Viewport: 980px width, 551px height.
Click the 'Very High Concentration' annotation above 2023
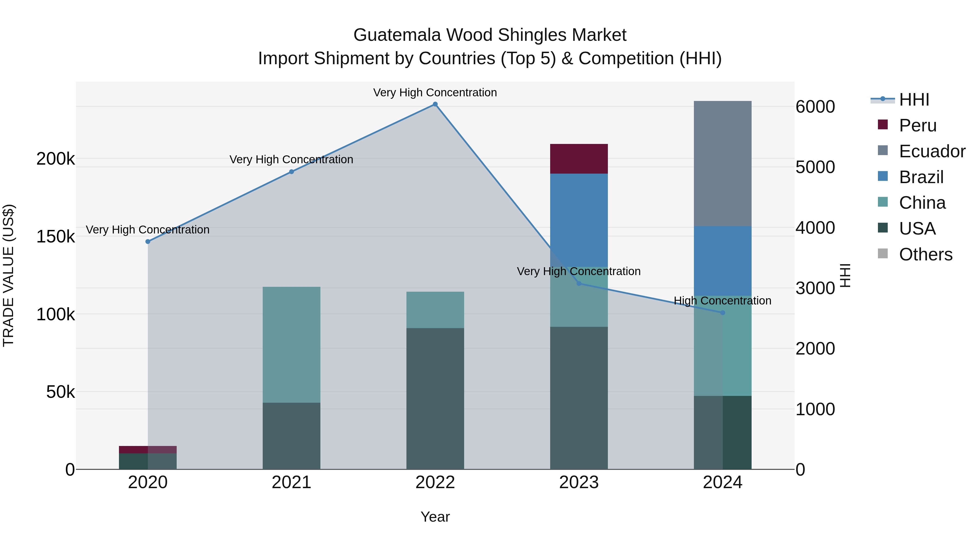tap(579, 272)
